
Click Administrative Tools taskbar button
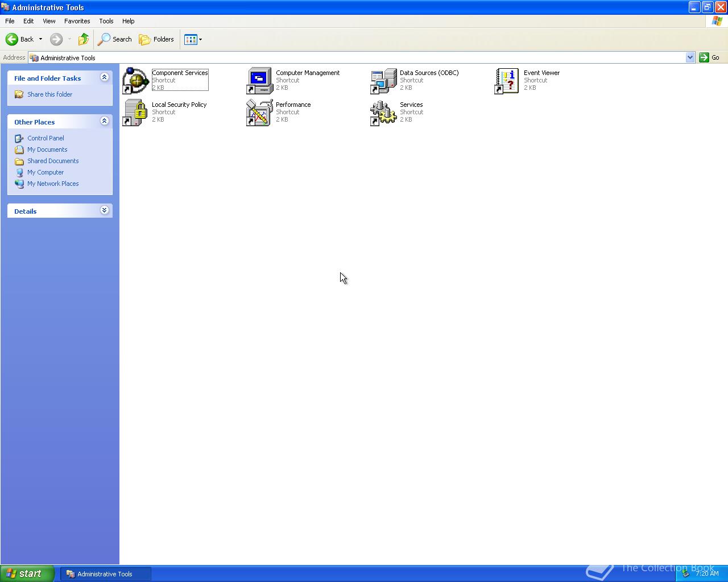click(x=106, y=574)
